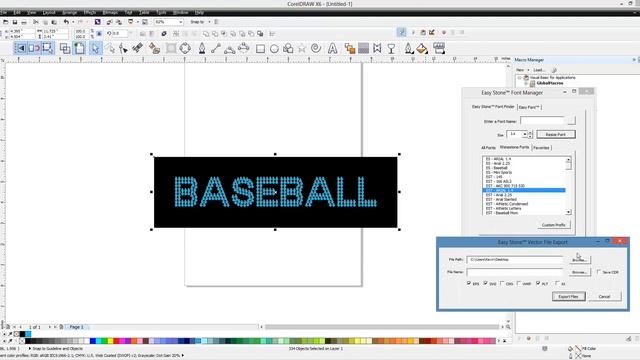Screen dimensions: 640x360
Task: Open the zoom level dropdown
Action: point(180,22)
